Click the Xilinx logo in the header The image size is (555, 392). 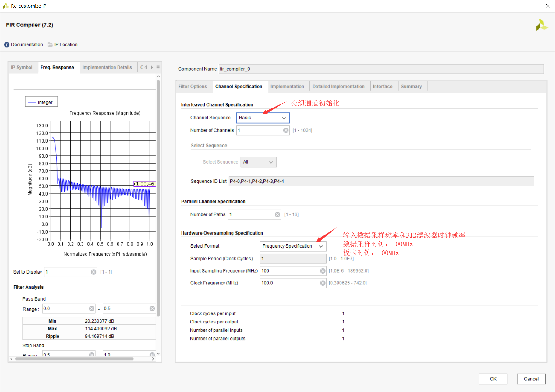(x=542, y=25)
